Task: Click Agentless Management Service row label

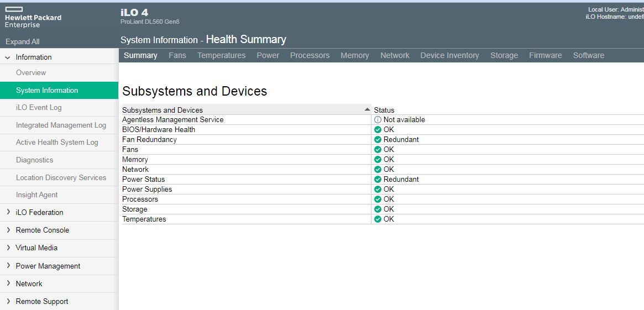Action: point(173,120)
